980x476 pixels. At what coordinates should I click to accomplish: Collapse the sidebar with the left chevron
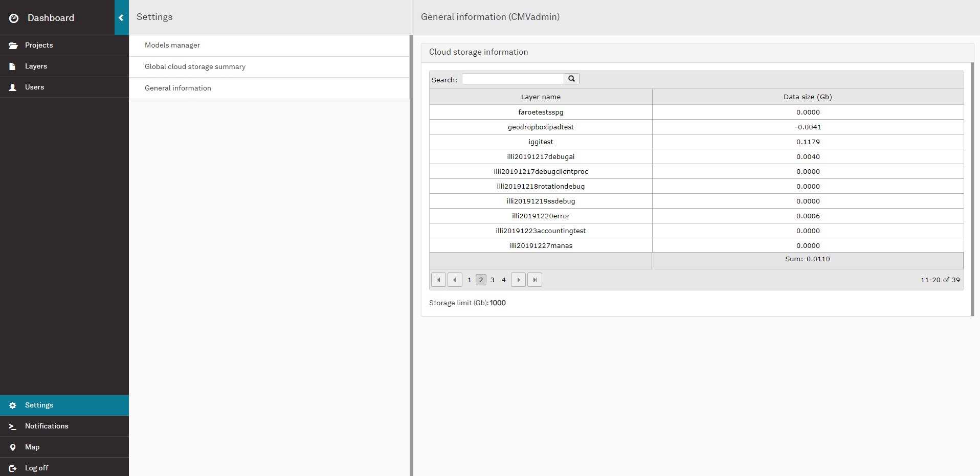pyautogui.click(x=121, y=18)
